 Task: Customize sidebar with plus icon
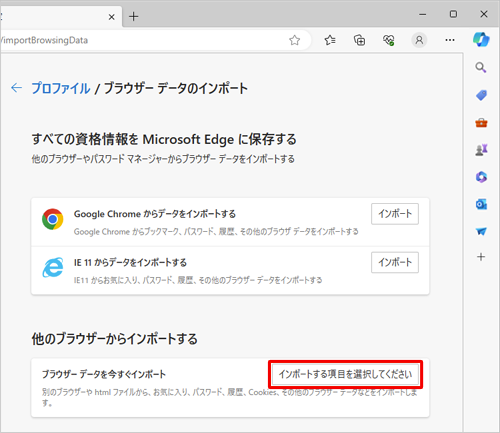[x=481, y=257]
